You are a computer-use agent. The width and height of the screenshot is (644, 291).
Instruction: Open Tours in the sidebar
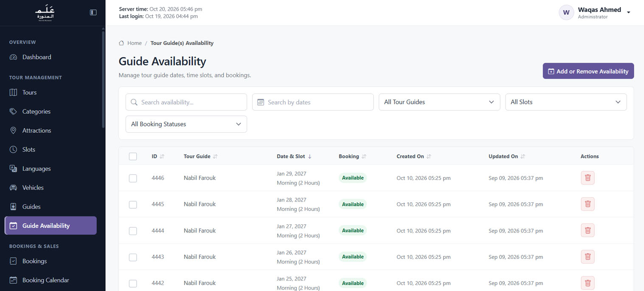coord(51,92)
